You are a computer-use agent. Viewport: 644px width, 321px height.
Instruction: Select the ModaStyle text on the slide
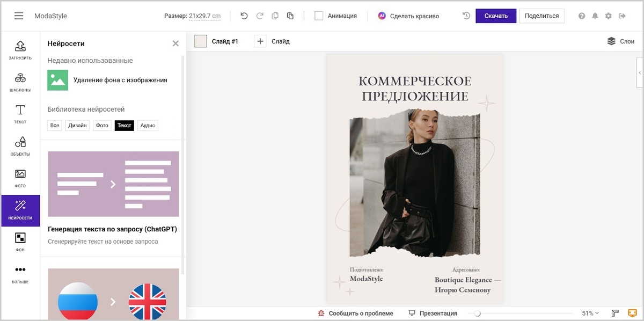367,279
